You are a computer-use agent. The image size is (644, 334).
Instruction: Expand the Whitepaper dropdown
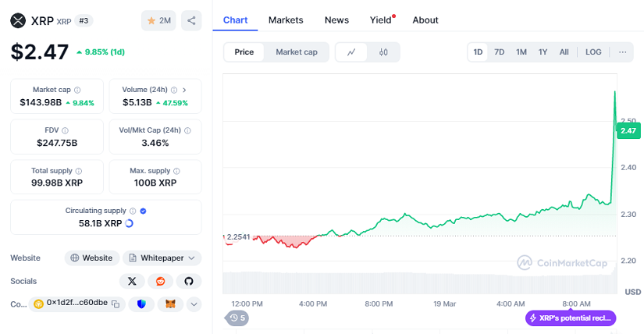click(x=162, y=258)
